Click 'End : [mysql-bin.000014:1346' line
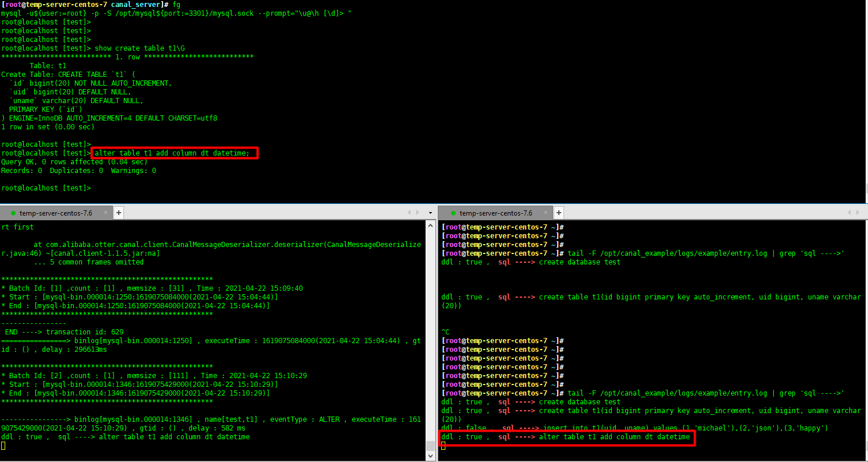Viewport: 868px width, 462px height. coord(136,393)
